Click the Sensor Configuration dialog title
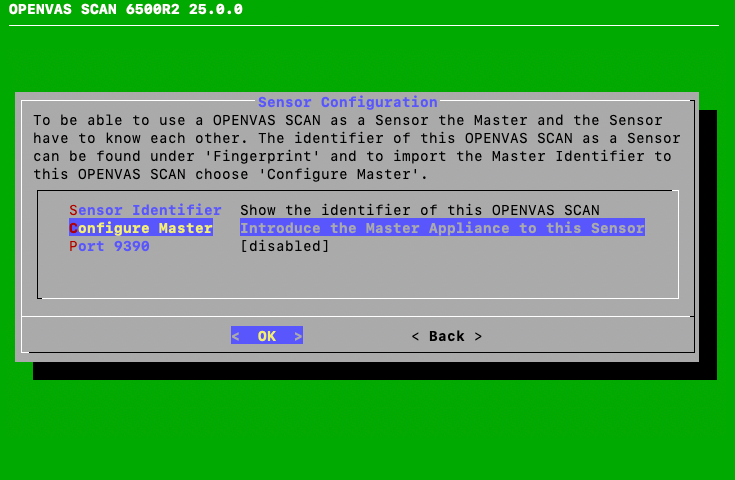 [347, 102]
